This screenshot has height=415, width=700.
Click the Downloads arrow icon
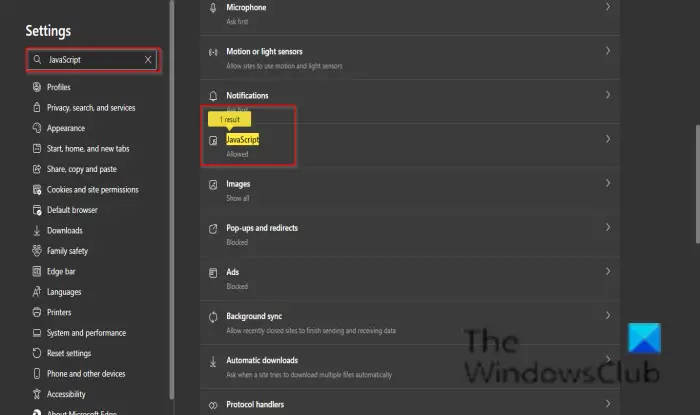37,230
